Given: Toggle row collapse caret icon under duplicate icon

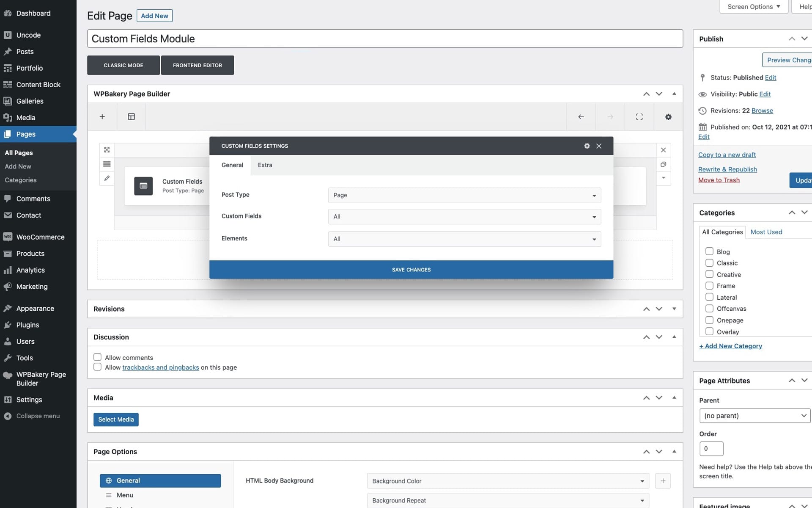Looking at the screenshot, I should [x=663, y=178].
